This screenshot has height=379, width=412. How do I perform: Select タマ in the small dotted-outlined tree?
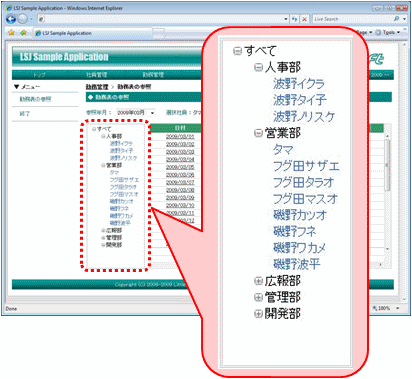[114, 172]
